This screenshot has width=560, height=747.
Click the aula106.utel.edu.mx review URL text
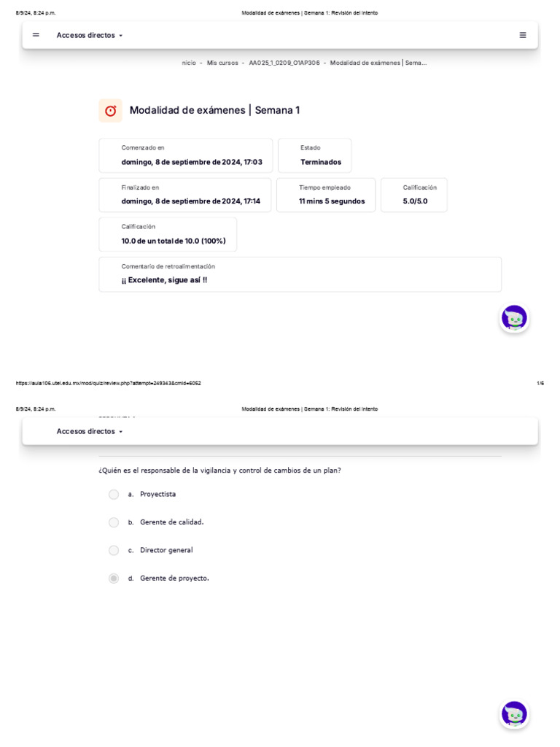pos(108,383)
